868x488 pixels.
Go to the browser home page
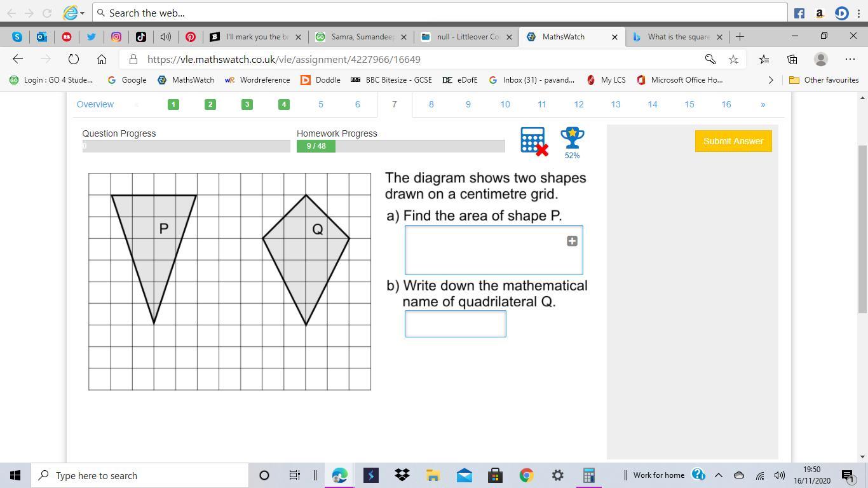tap(102, 59)
